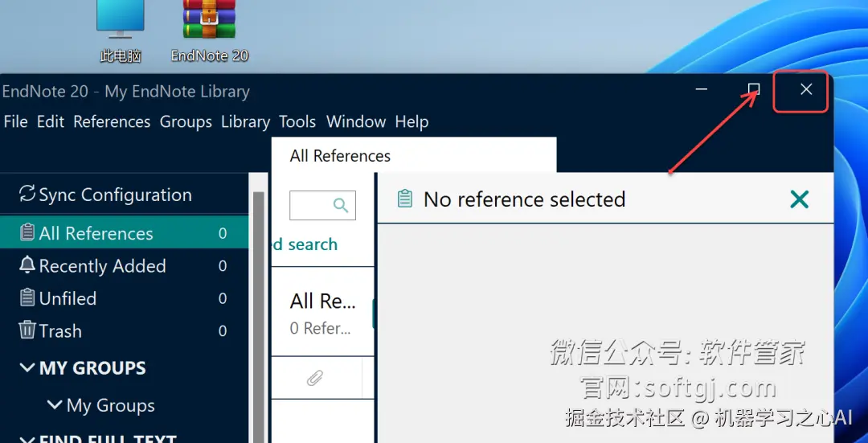Click the Trash bin icon

pyautogui.click(x=27, y=330)
